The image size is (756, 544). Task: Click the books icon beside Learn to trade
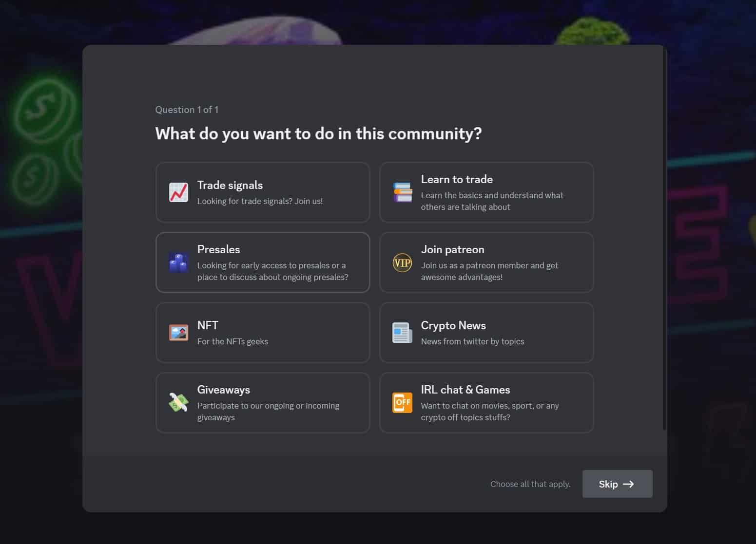[402, 192]
